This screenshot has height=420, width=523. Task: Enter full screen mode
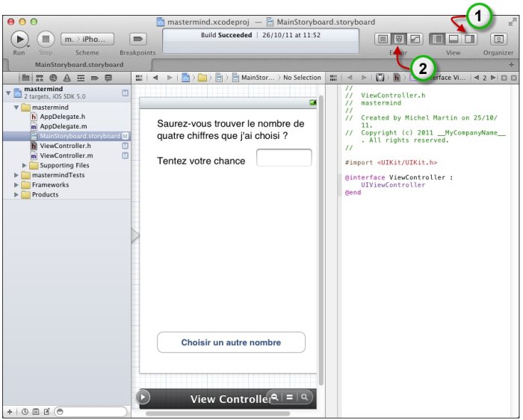coord(512,22)
